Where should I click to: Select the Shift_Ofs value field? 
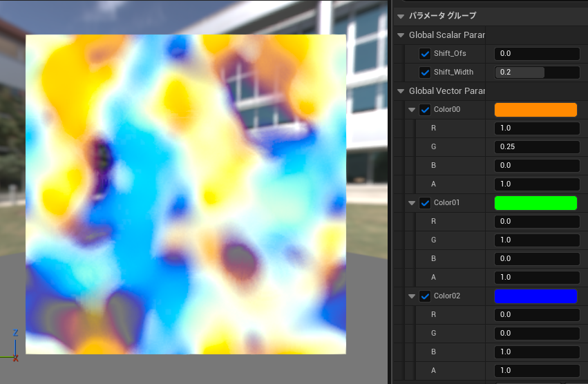(x=537, y=54)
